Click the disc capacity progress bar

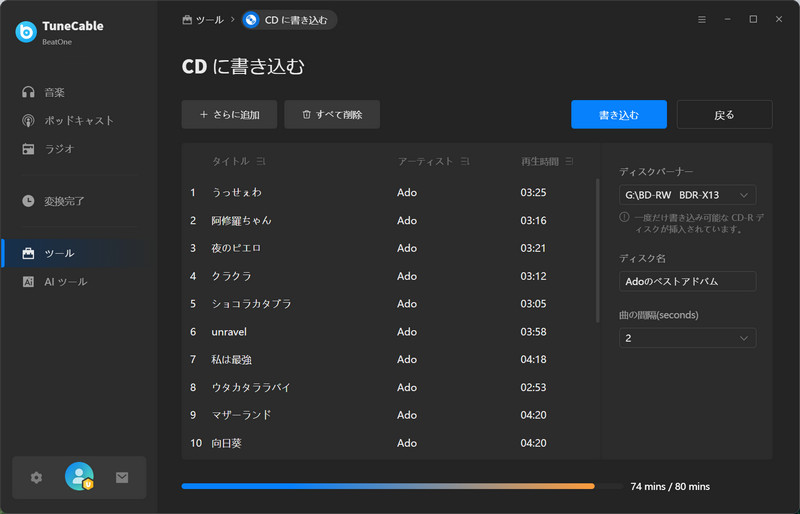click(402, 486)
